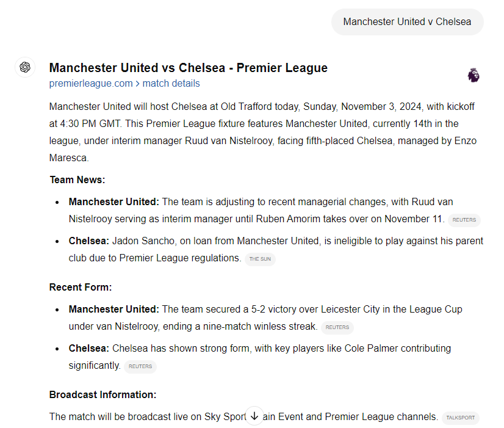504x428 pixels.
Task: Open Reuters citation after Ruben Amorim sentence
Action: [464, 220]
